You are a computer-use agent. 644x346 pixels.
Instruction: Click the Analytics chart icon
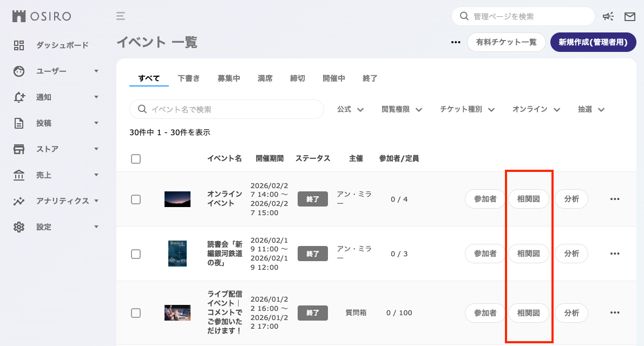click(19, 201)
